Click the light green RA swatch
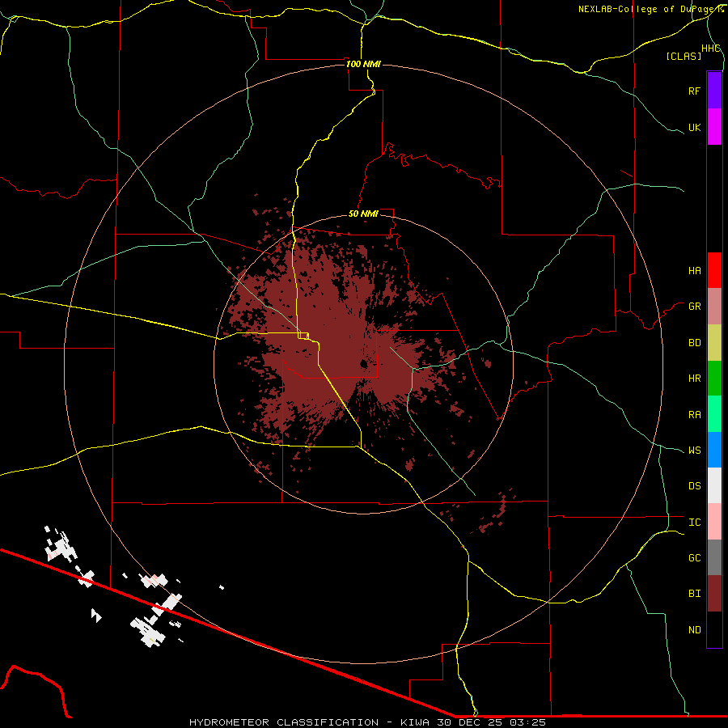The image size is (728, 728). (714, 414)
